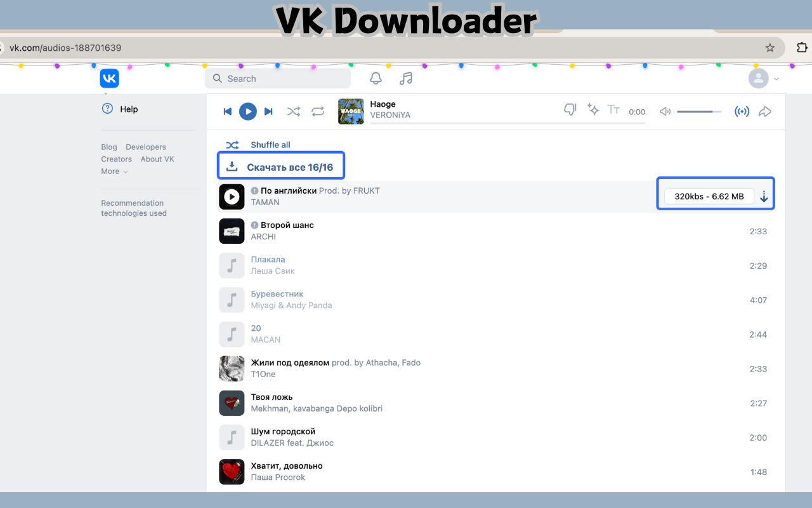Toggle the broadcast status icon
Screen dimensions: 812x508
pyautogui.click(x=742, y=111)
